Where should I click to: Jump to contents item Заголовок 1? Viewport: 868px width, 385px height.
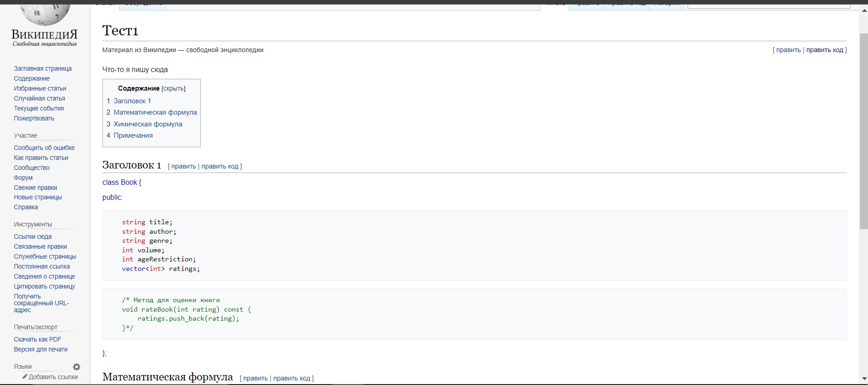tap(132, 101)
